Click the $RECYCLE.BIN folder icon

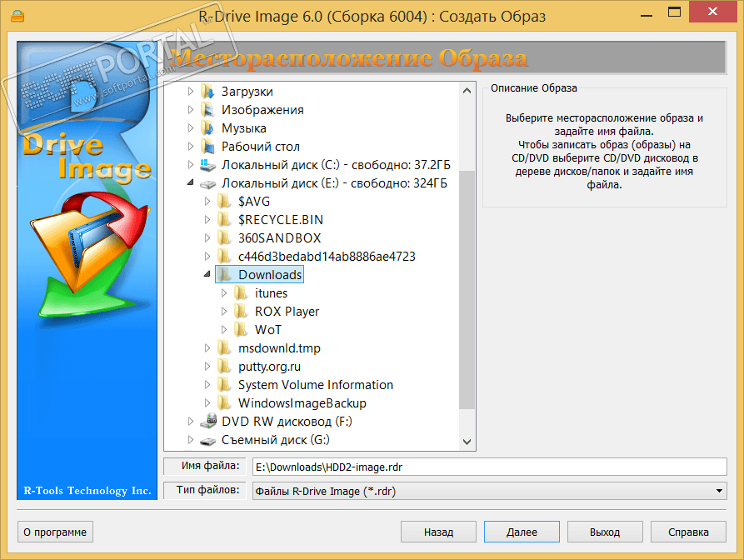coord(224,220)
